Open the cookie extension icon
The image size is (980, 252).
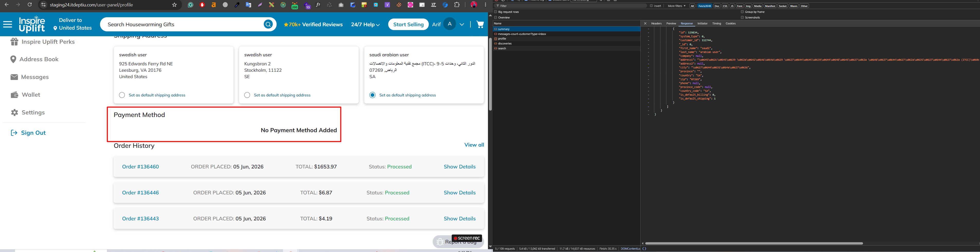click(399, 5)
